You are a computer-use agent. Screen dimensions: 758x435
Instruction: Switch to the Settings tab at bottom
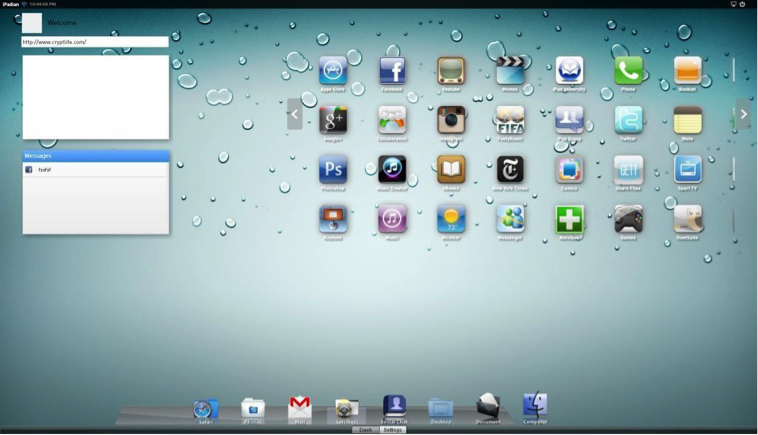tap(393, 430)
